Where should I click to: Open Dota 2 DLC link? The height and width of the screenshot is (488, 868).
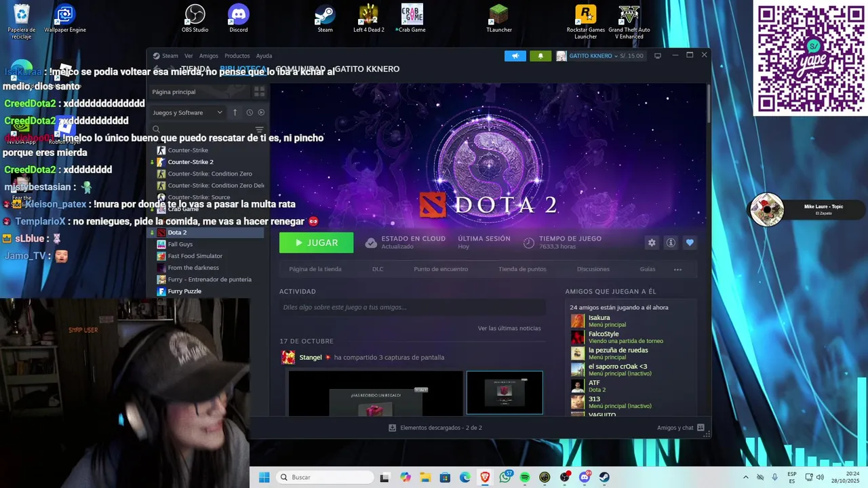(378, 269)
